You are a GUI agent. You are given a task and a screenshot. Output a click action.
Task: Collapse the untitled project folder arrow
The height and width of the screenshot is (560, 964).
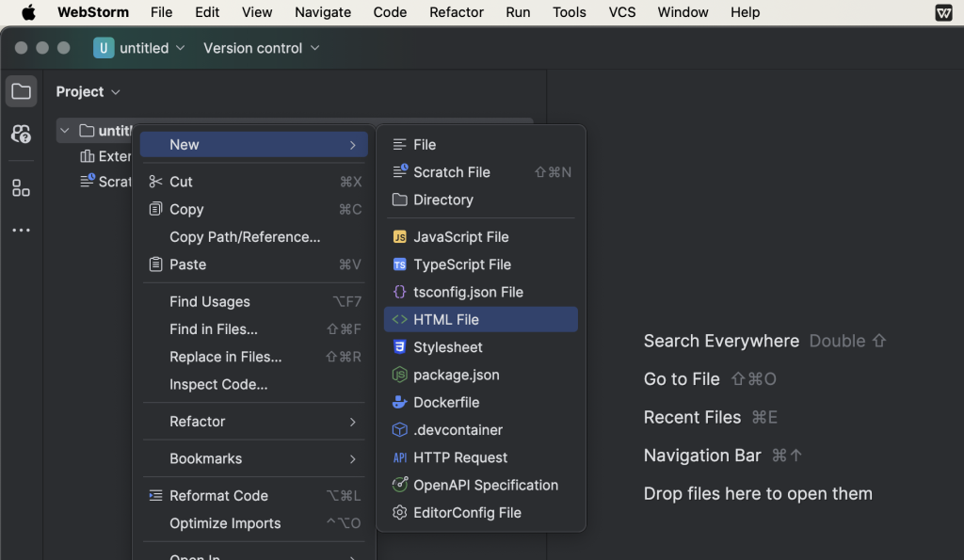(x=65, y=131)
